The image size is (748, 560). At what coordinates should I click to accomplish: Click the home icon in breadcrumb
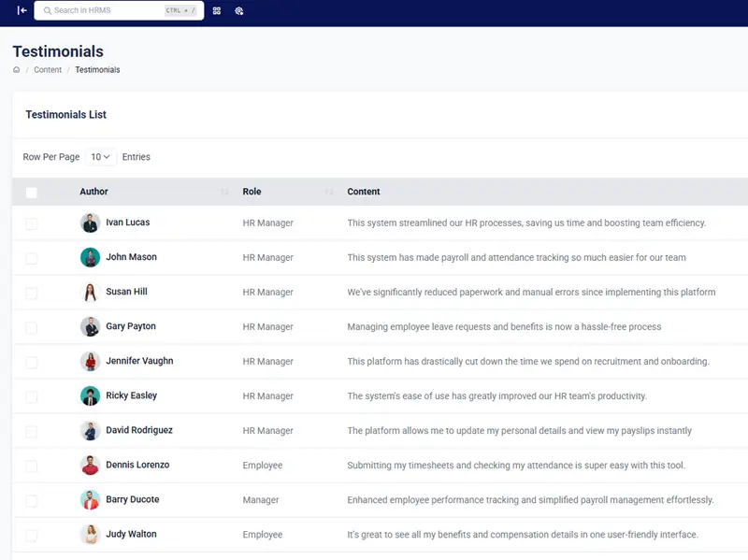[17, 70]
